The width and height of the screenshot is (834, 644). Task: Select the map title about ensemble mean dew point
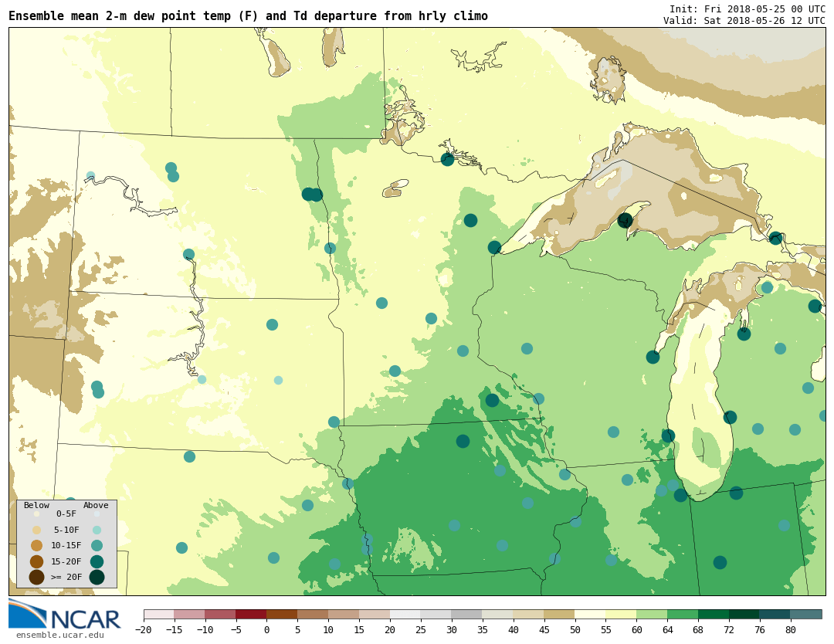(248, 16)
